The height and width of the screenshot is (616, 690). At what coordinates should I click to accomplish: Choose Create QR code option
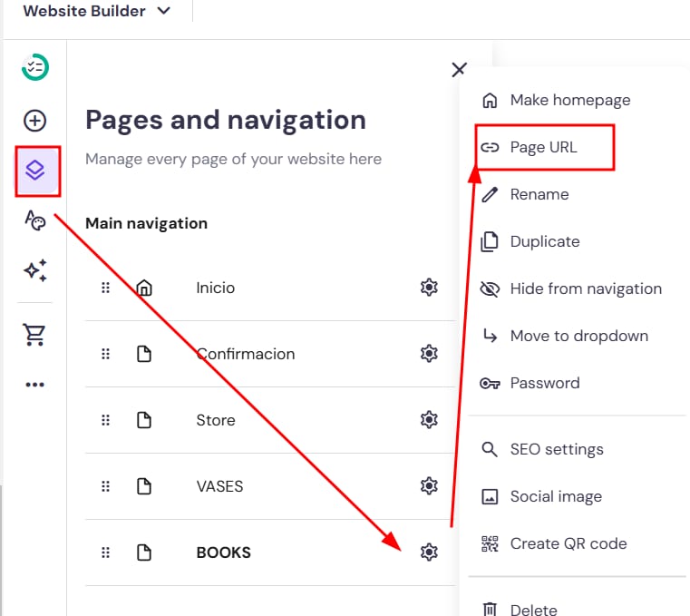click(x=554, y=543)
